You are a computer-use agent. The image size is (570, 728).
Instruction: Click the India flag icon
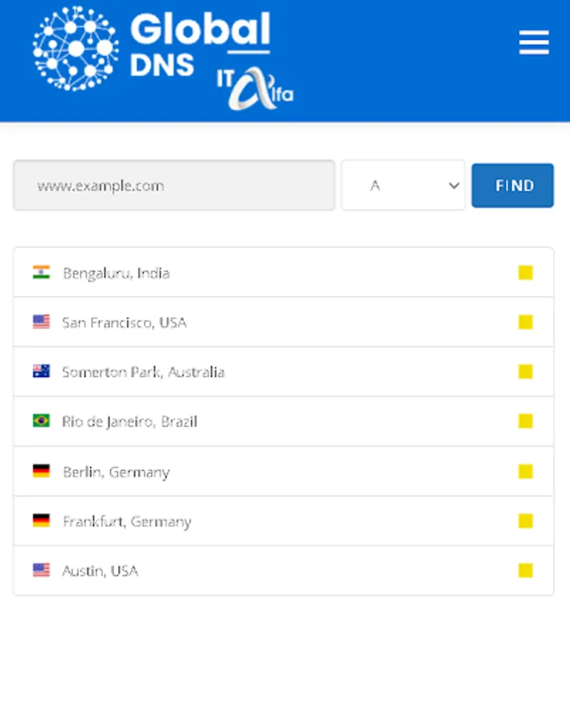coord(41,272)
